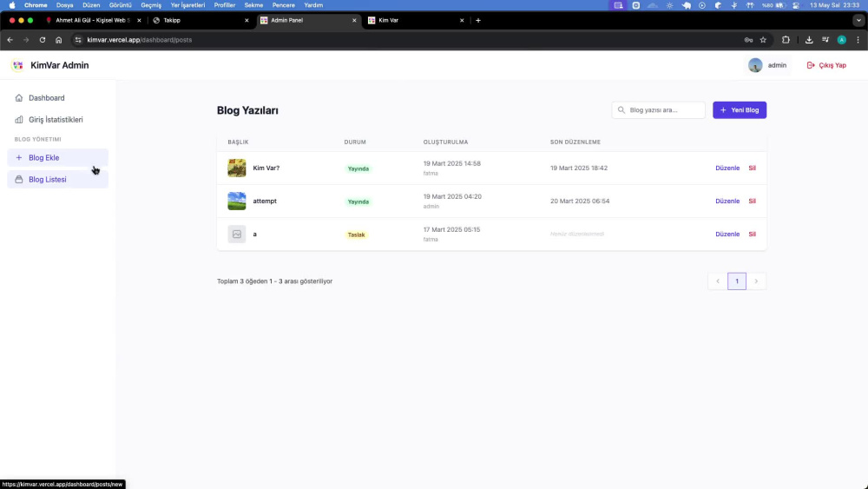Open the Dashboard sidebar item
Screen dimensions: 868x489
(57, 98)
